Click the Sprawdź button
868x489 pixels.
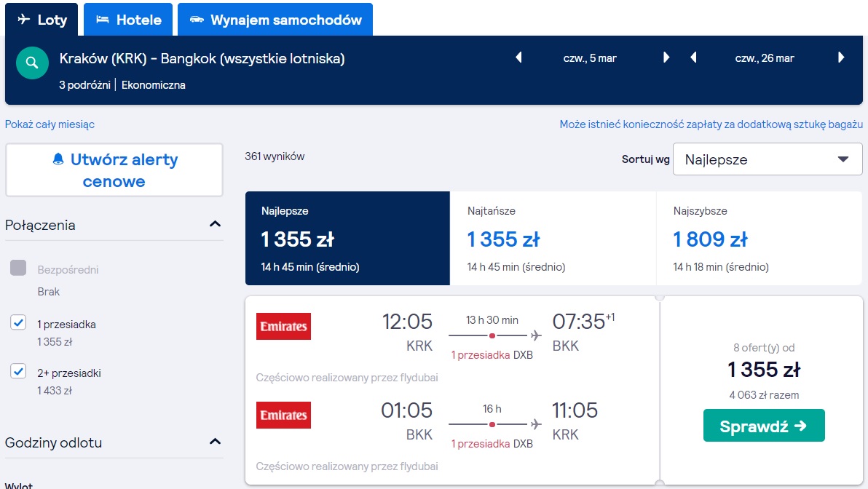[x=764, y=426]
